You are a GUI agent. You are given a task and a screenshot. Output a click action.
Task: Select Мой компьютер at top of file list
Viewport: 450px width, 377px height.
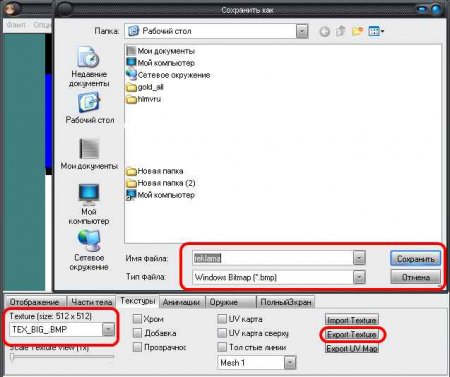(x=161, y=63)
